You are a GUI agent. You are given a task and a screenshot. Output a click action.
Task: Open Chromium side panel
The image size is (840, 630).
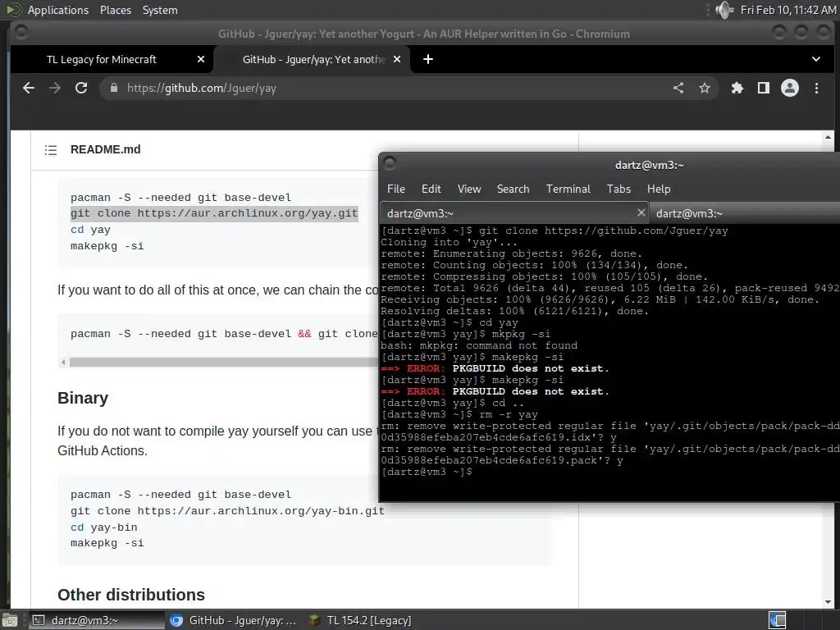click(x=764, y=88)
